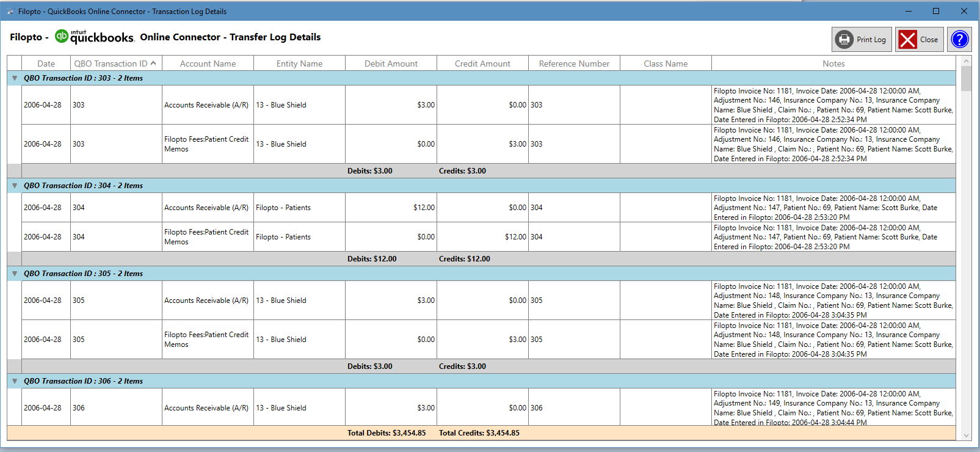Click 'QBO Transaction ID : 304 - 2 Items' header text
The width and height of the screenshot is (980, 452).
tap(83, 186)
